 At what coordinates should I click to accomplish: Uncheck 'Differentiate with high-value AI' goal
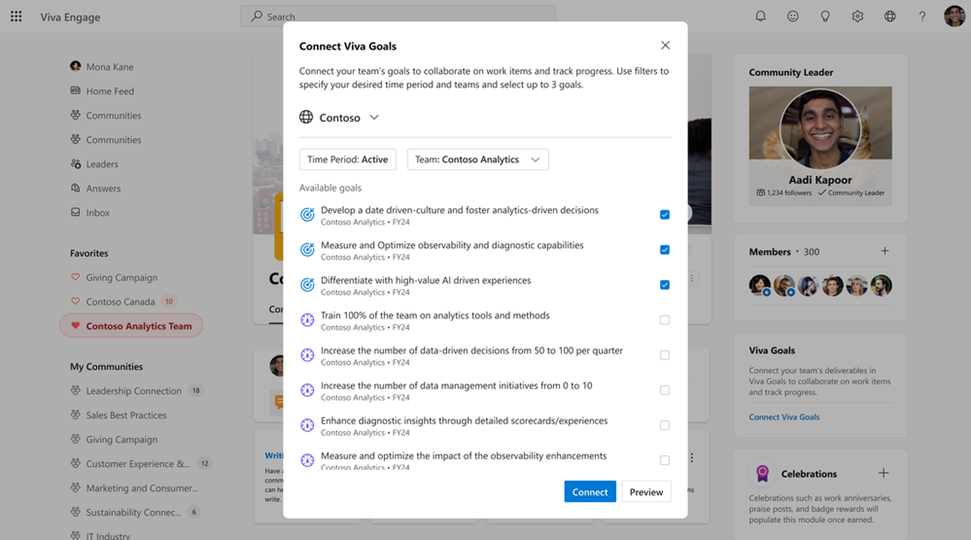665,285
